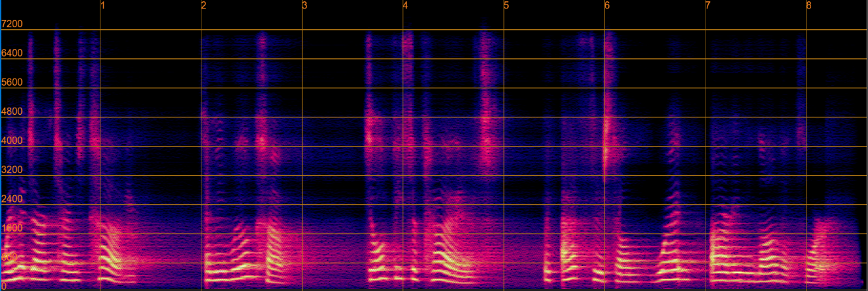This screenshot has width=868, height=291.
Task: Click the 1600 Hz frequency label
Action: (13, 228)
